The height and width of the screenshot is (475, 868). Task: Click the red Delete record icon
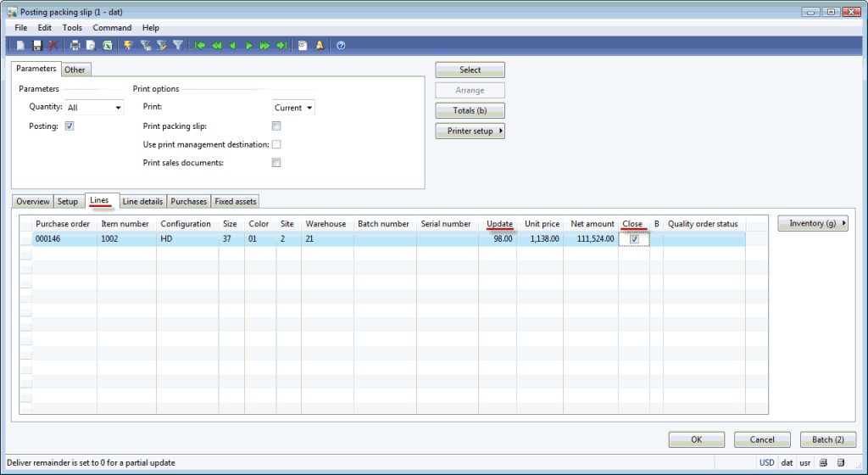click(x=53, y=46)
